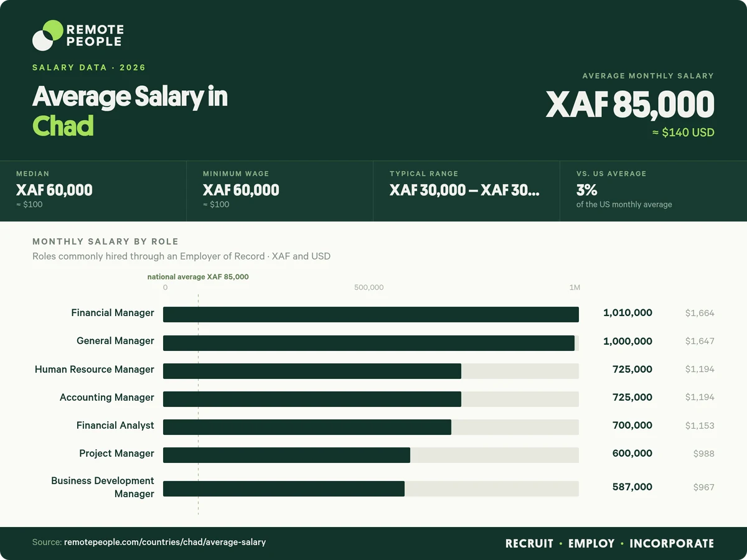The width and height of the screenshot is (747, 560).
Task: Click the large 'XAF 85,000' figure
Action: [x=630, y=104]
